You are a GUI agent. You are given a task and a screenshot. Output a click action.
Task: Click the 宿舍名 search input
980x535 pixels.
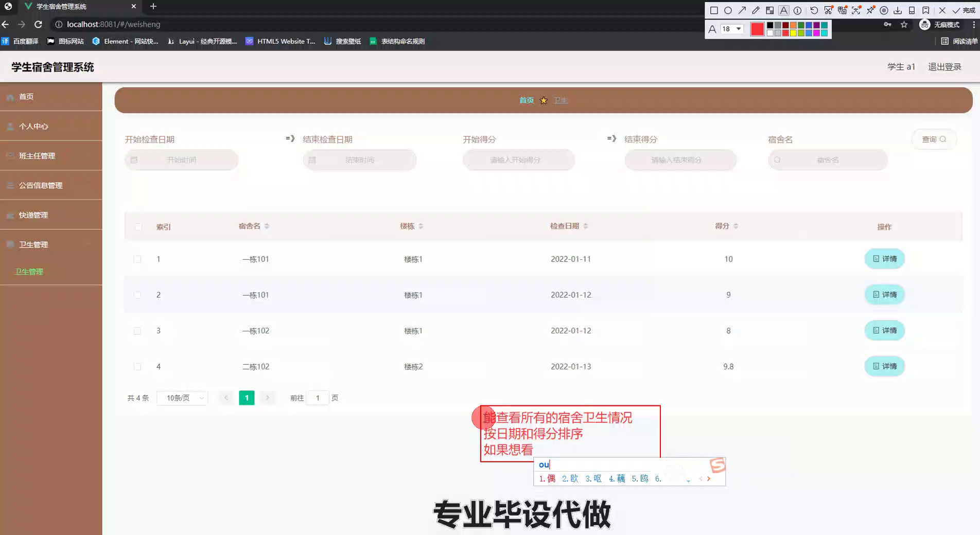[x=828, y=160]
